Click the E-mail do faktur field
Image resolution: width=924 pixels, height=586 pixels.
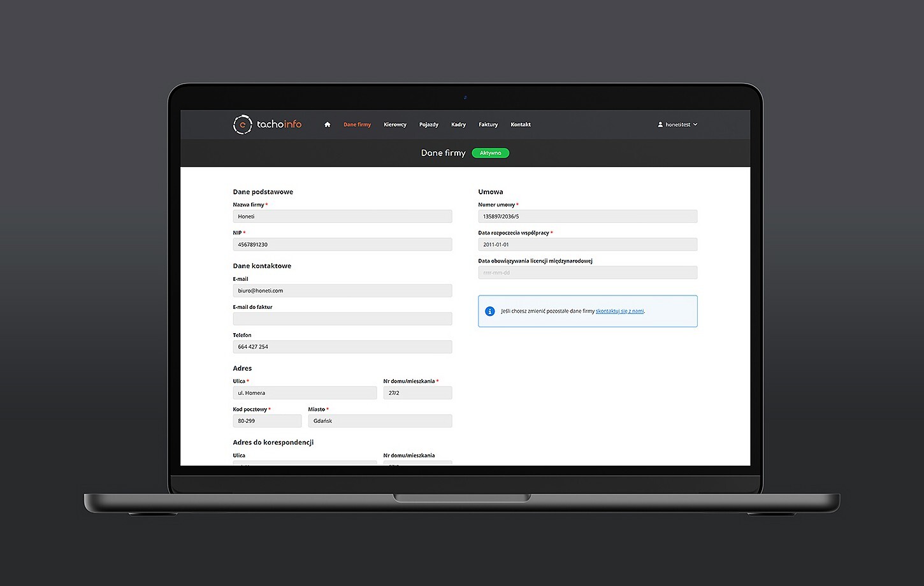[x=342, y=318]
